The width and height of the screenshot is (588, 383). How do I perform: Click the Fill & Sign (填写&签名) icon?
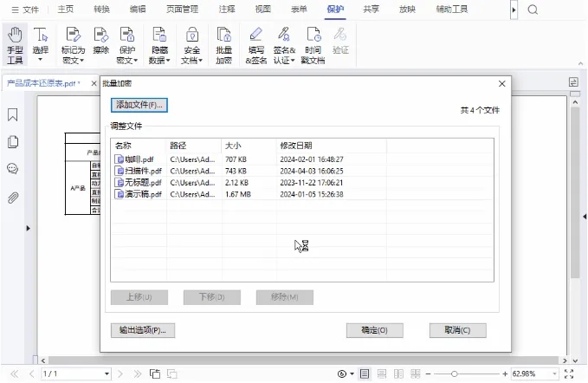255,45
